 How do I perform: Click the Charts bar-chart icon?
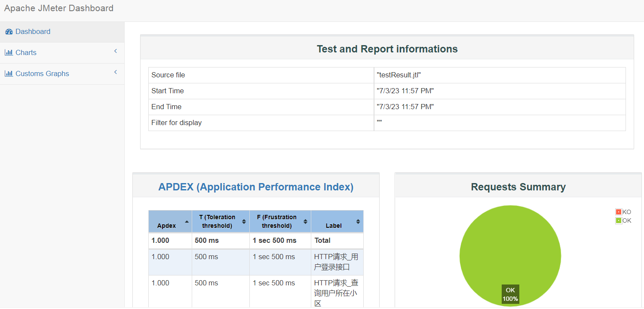tap(9, 52)
